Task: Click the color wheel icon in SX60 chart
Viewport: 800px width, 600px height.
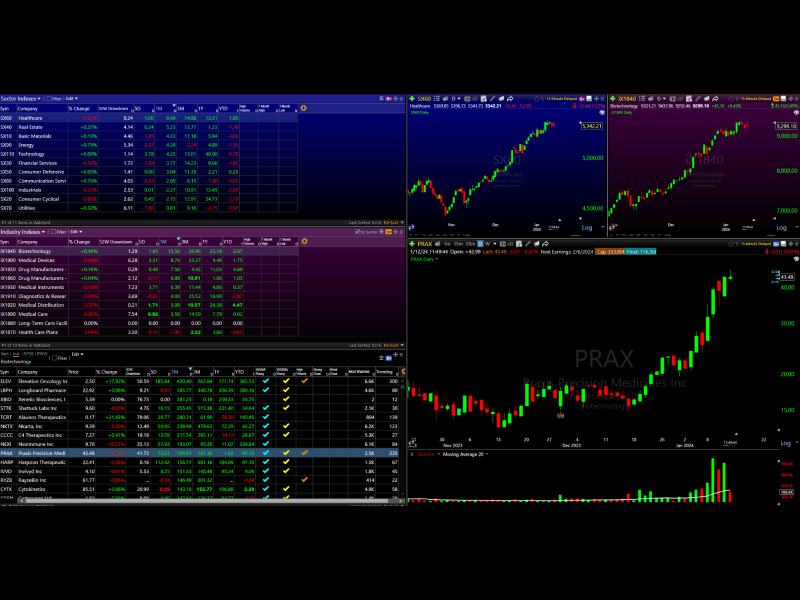Action: pyautogui.click(x=603, y=112)
